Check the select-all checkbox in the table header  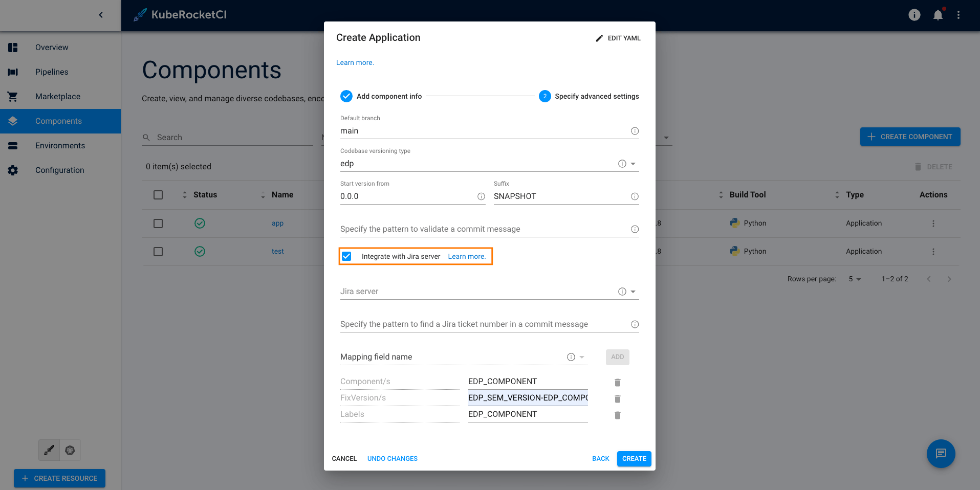[x=158, y=195]
